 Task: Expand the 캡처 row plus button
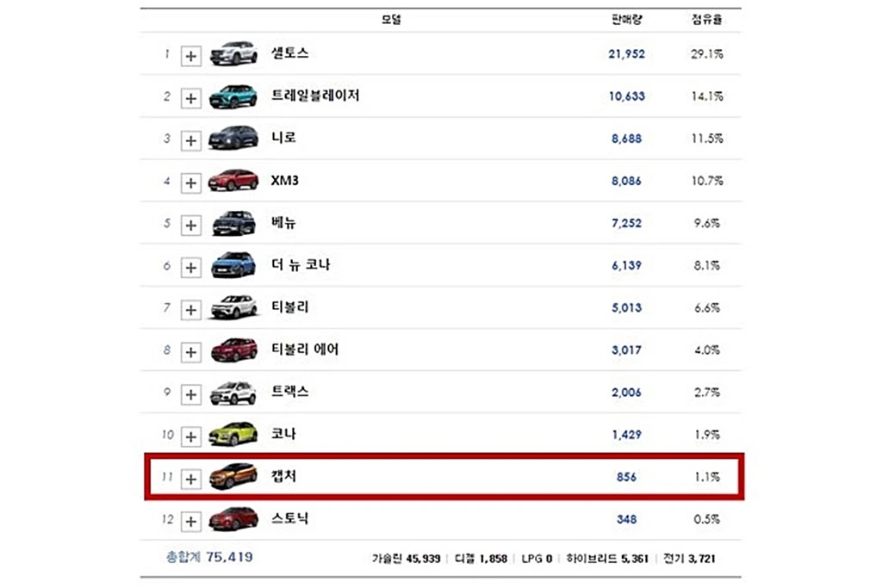(x=190, y=479)
